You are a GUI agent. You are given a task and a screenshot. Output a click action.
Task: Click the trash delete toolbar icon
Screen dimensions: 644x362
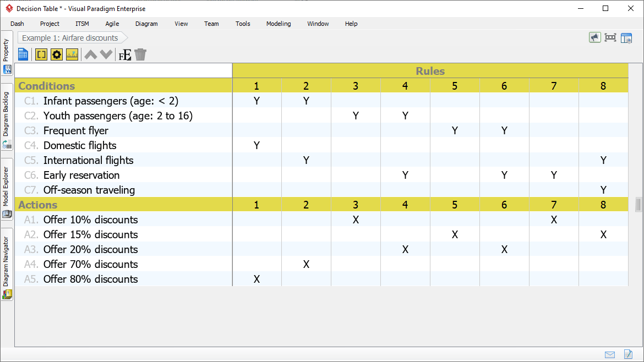[140, 54]
